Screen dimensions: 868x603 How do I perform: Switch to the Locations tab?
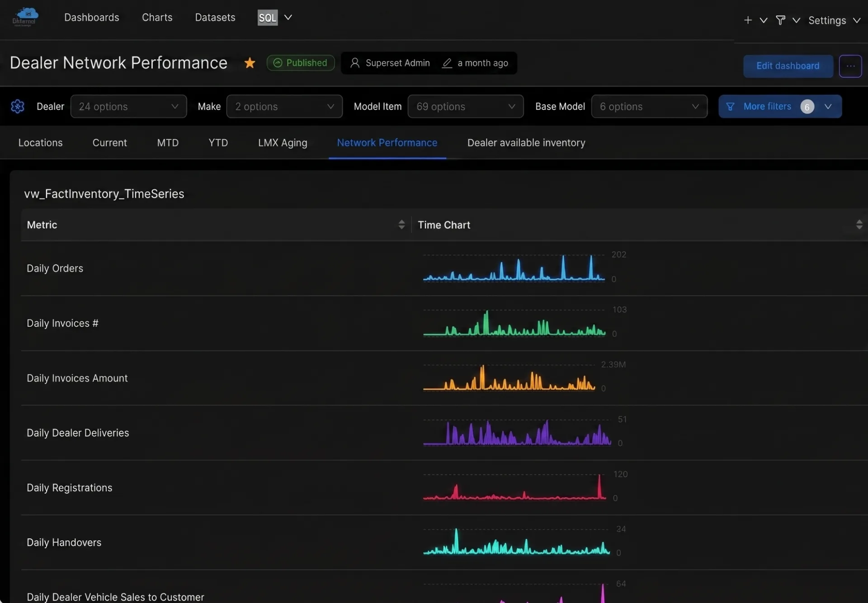pos(40,142)
